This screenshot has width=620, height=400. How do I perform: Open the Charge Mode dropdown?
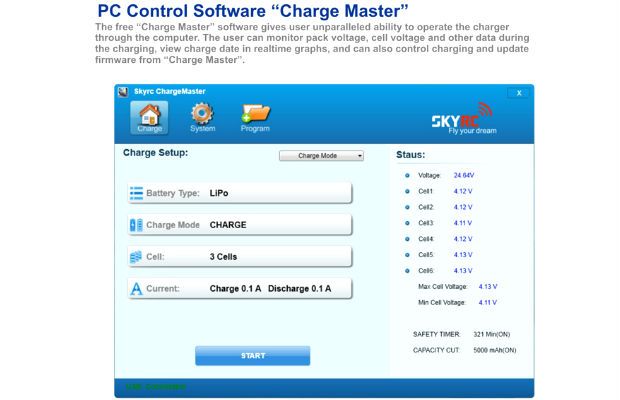pyautogui.click(x=321, y=156)
